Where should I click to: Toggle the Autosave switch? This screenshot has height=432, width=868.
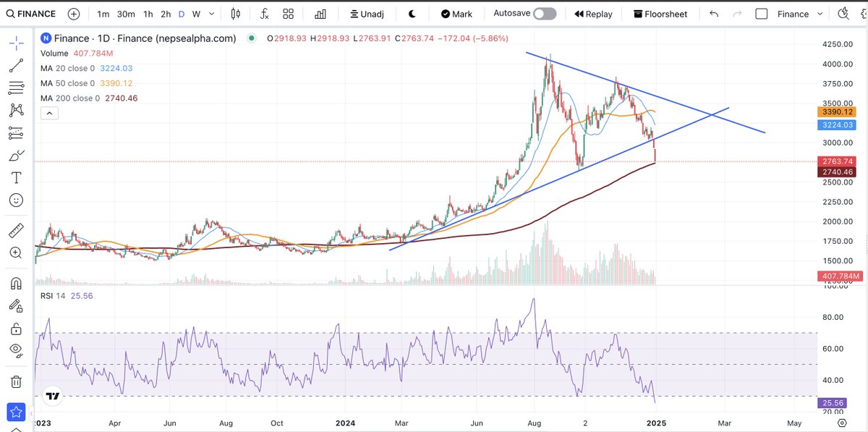point(545,13)
